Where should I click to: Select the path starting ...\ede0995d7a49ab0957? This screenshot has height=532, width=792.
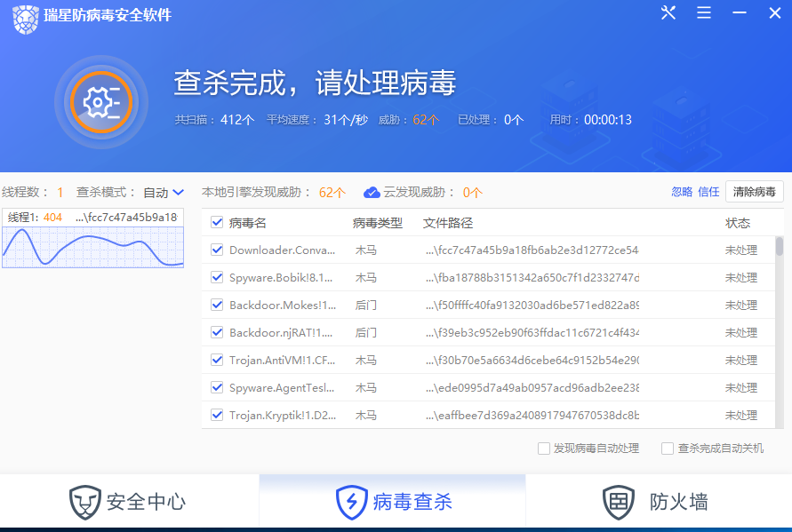(532, 387)
